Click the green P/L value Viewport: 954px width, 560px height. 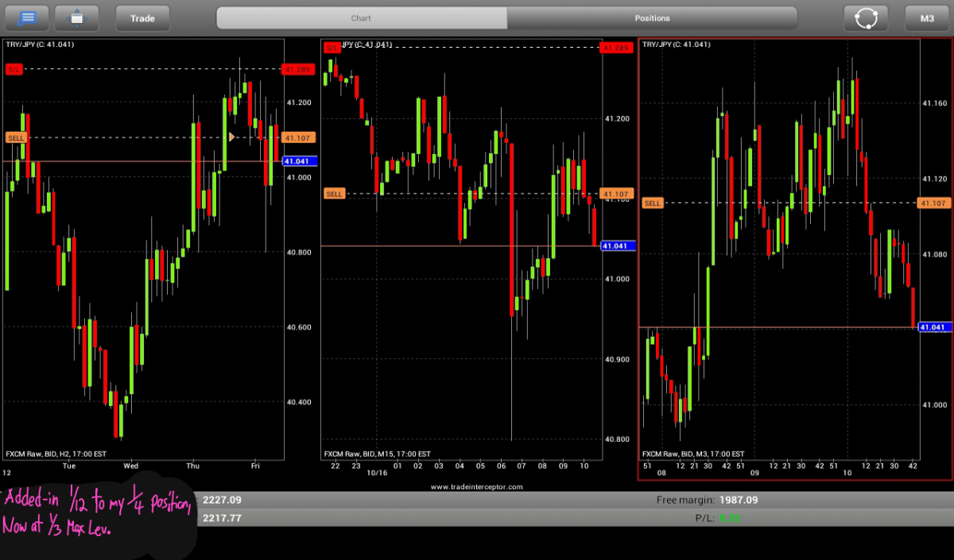[730, 518]
